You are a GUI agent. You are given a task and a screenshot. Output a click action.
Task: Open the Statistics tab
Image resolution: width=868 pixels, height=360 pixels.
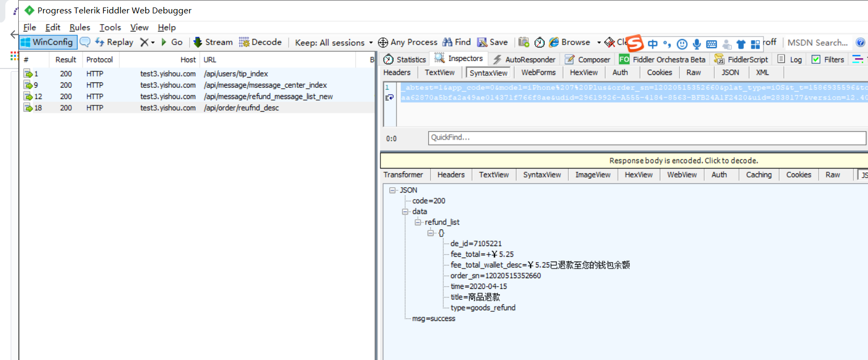405,59
